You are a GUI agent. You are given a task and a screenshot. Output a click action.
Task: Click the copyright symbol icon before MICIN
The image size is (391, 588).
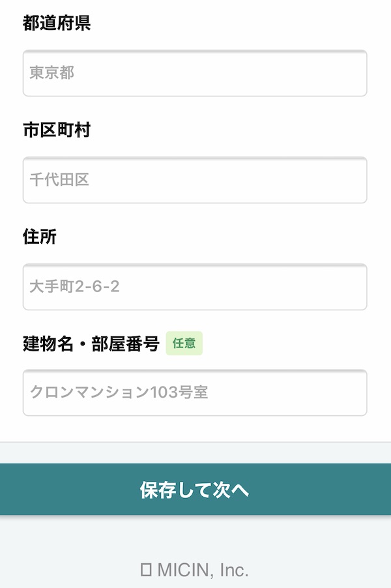146,570
